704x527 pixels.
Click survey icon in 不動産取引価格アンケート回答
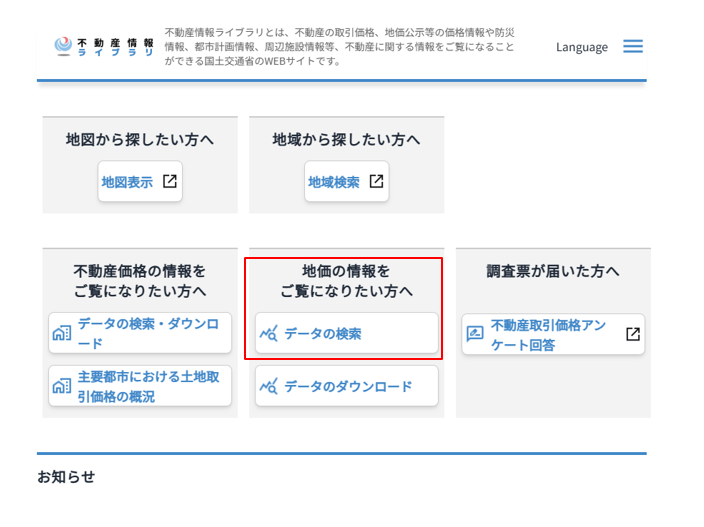tap(475, 334)
